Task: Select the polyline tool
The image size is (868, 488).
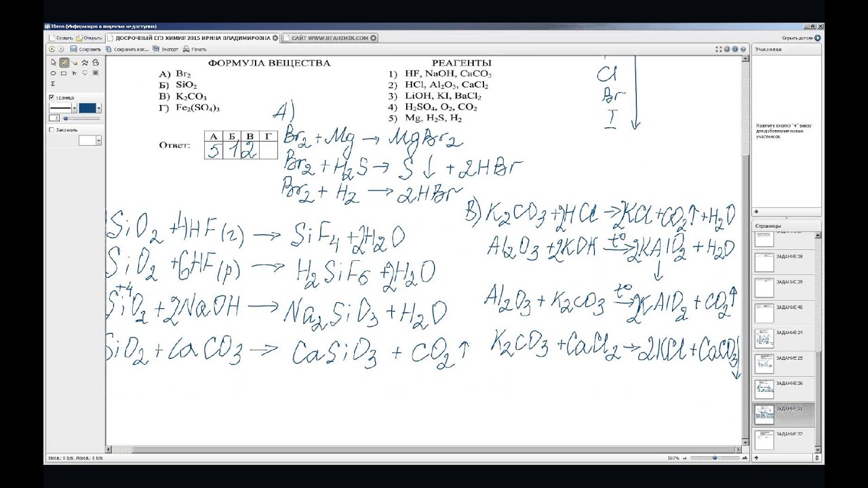Action: [x=85, y=62]
